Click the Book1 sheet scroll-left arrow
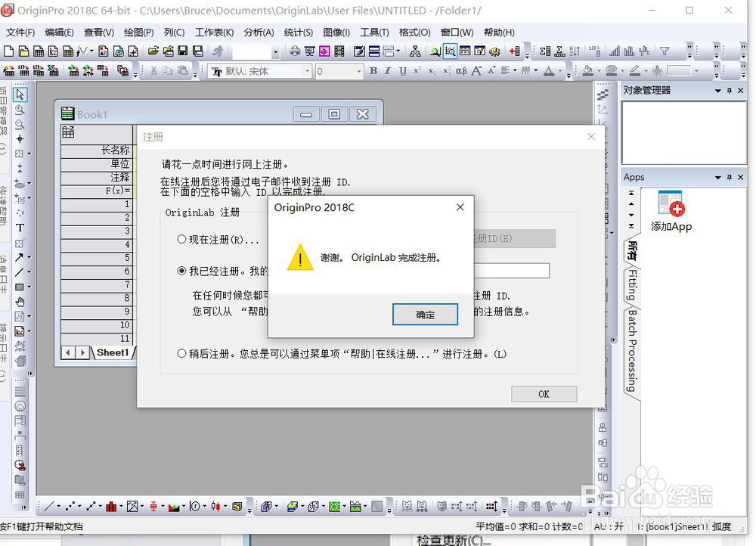 pyautogui.click(x=68, y=352)
